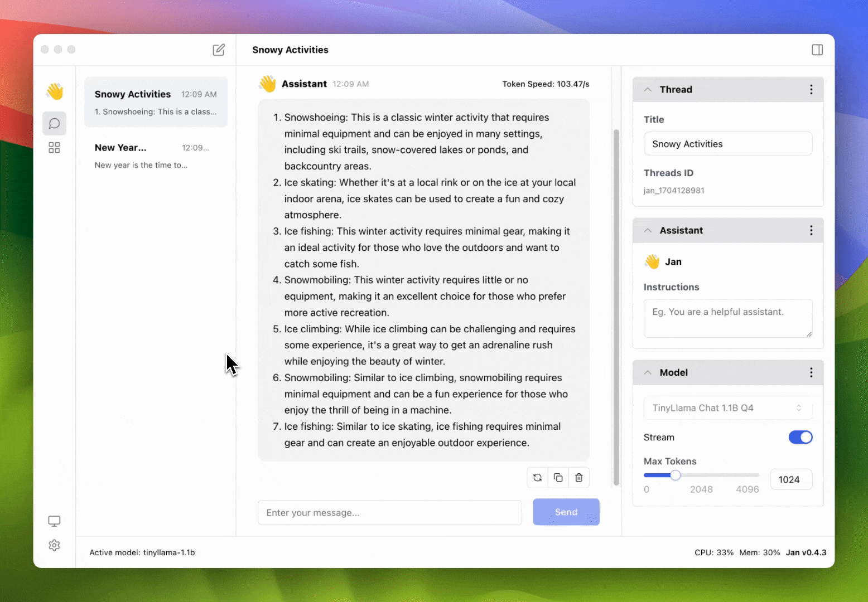
Task: Open the TinyLlama Chat model dropdown
Action: (727, 408)
